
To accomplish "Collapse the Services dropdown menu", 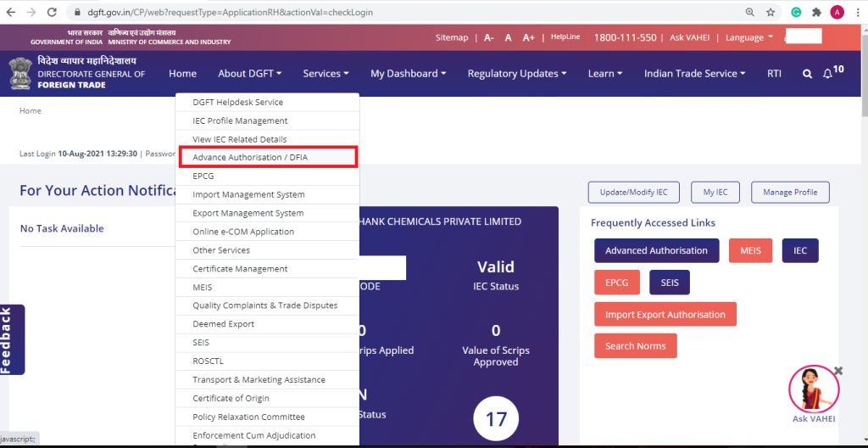I will click(x=326, y=73).
